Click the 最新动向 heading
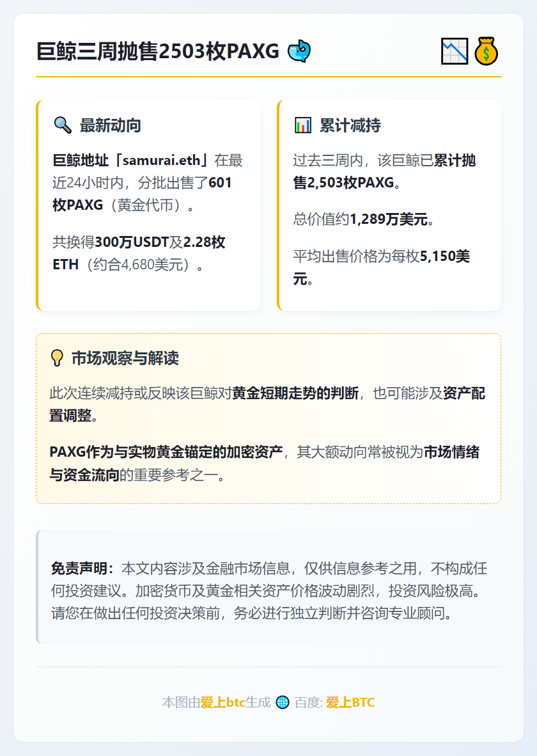Viewport: 537px width, 756px height. pyautogui.click(x=111, y=125)
